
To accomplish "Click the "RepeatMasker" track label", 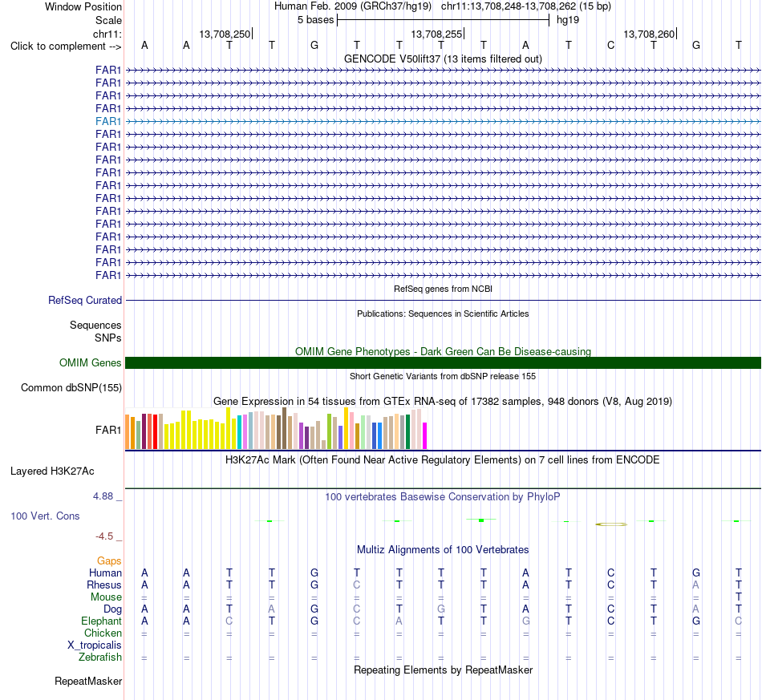I will (88, 681).
